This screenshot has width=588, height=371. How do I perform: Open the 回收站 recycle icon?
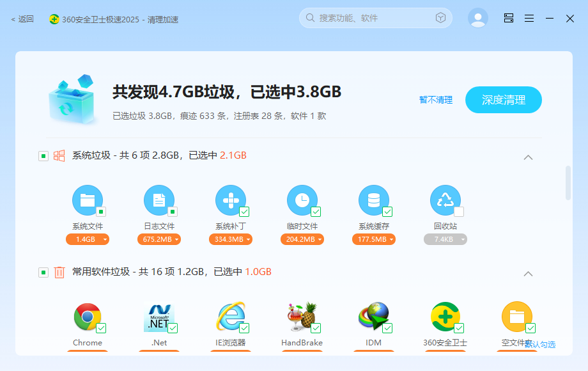click(x=445, y=200)
